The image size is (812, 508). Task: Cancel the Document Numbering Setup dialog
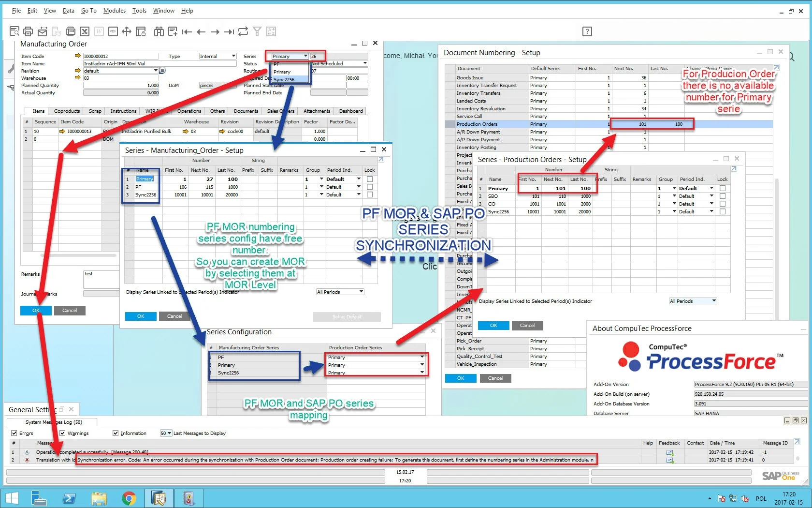[495, 378]
